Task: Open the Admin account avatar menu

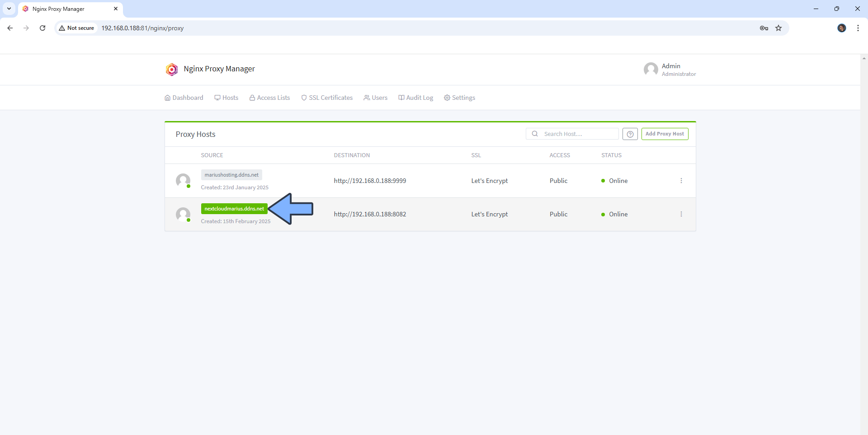Action: click(651, 70)
